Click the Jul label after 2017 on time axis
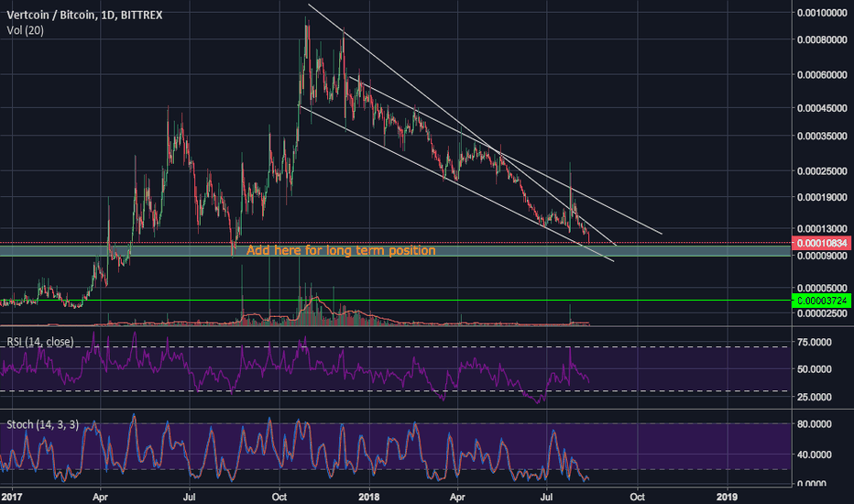The width and height of the screenshot is (854, 504). coord(190,497)
